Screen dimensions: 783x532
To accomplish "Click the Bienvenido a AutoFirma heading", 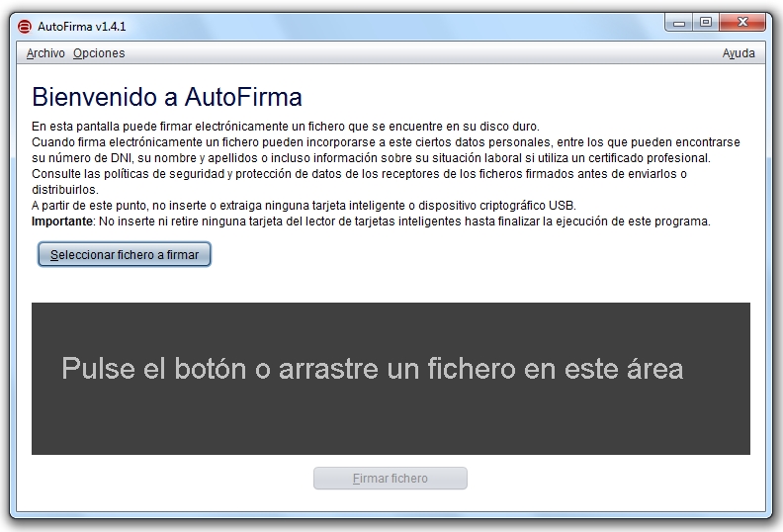I will (x=167, y=97).
